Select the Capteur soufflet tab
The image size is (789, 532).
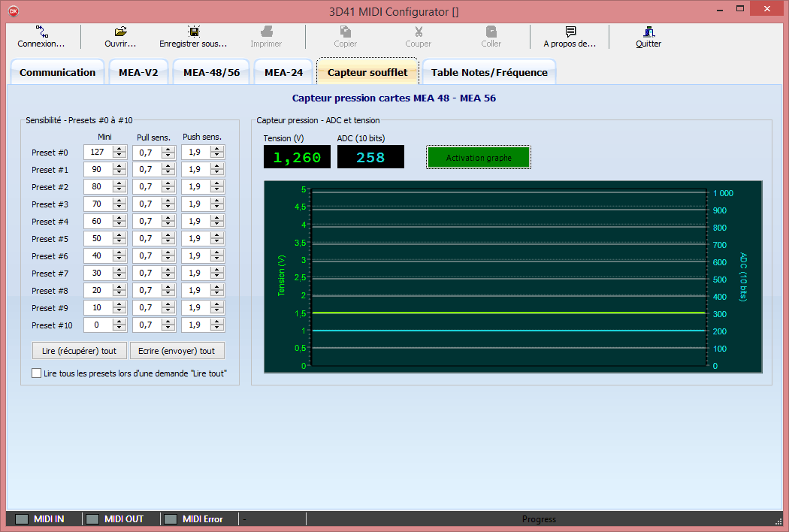[367, 71]
